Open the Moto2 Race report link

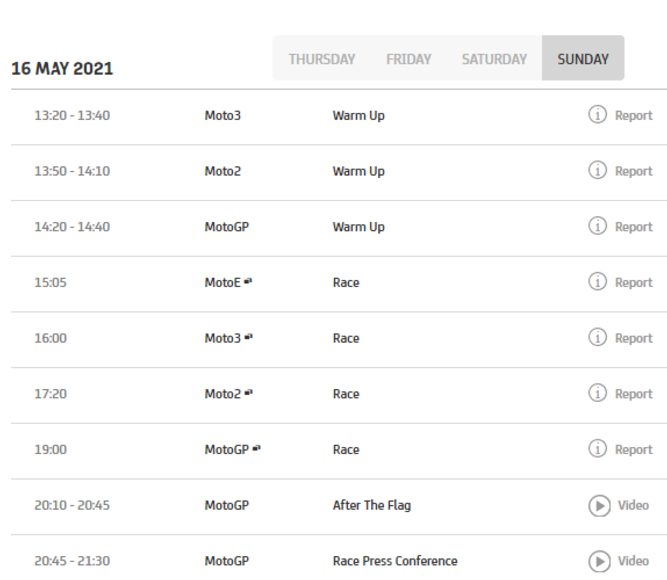(x=633, y=394)
